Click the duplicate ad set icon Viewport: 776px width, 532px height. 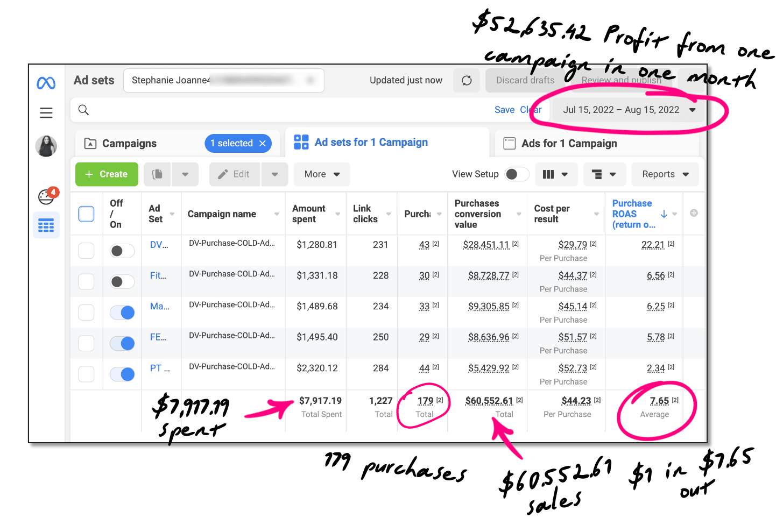[x=157, y=174]
